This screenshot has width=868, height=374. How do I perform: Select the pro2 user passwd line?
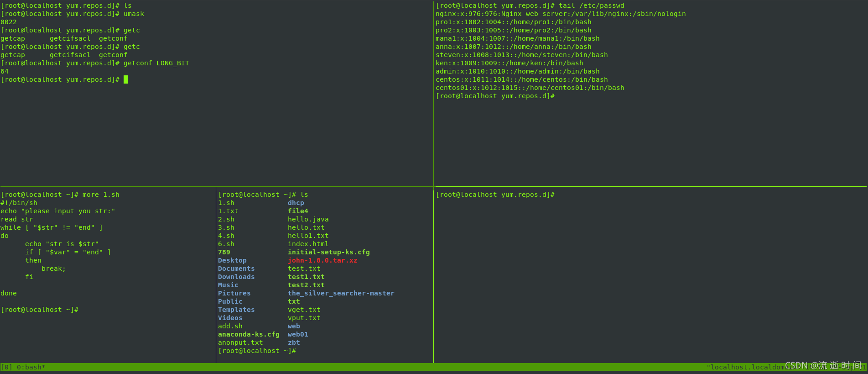point(514,30)
